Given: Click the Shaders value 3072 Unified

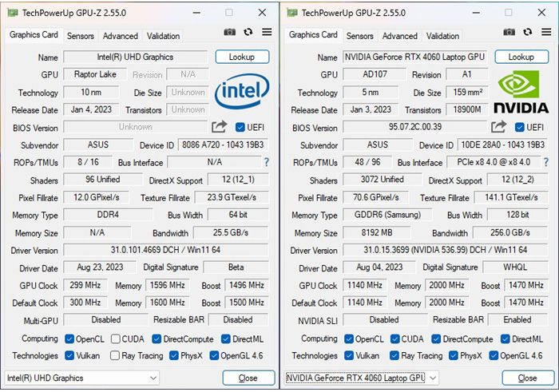Looking at the screenshot, I should click(383, 180).
